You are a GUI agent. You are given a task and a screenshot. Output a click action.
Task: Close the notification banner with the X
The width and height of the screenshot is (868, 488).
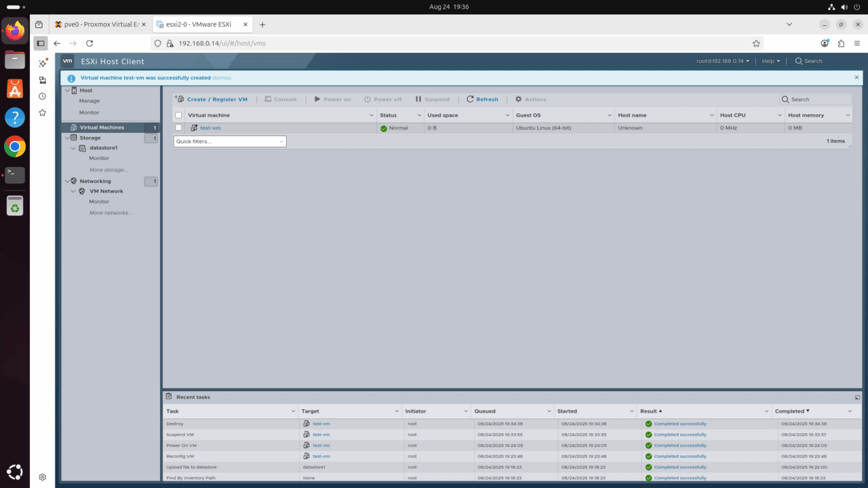856,77
